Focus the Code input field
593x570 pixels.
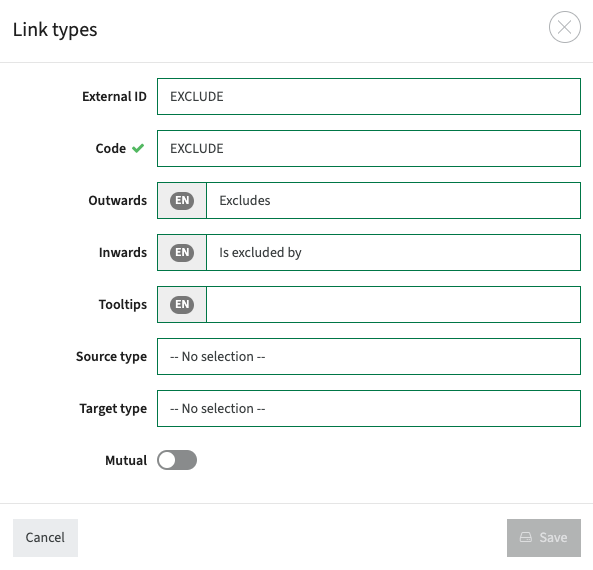click(369, 148)
